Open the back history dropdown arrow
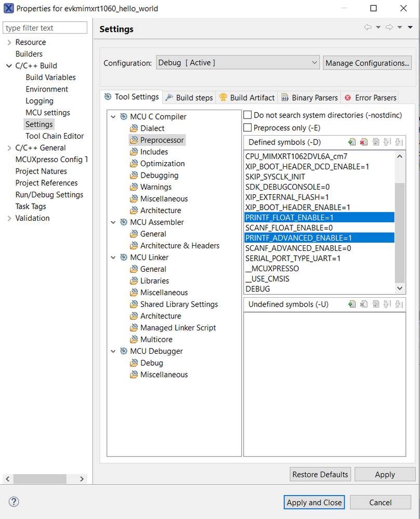This screenshot has height=519, width=420. (378, 27)
